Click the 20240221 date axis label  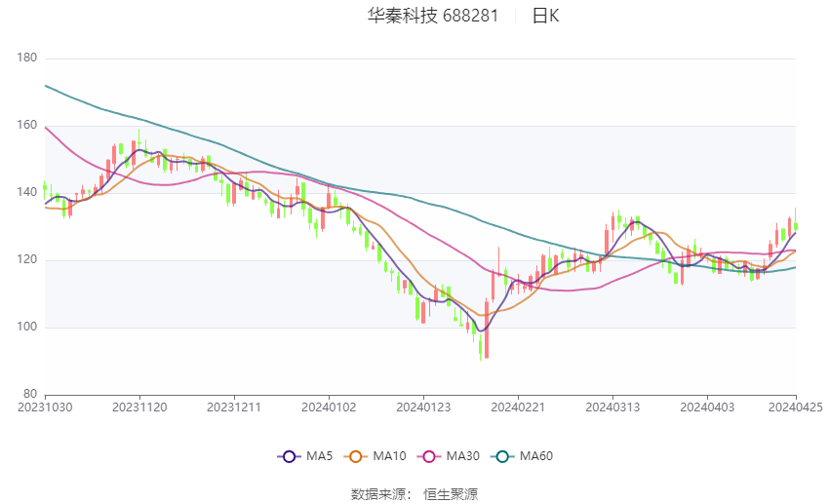point(518,407)
